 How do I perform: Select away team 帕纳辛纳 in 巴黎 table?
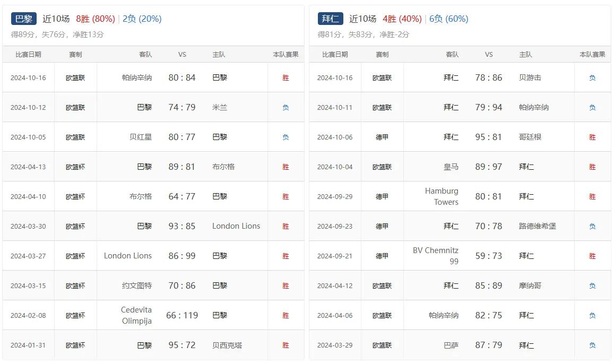coord(137,77)
